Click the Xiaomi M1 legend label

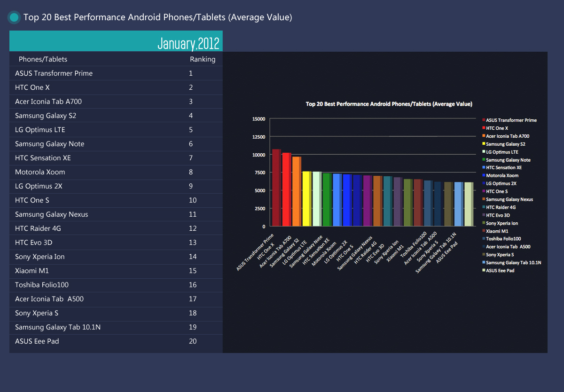point(497,231)
